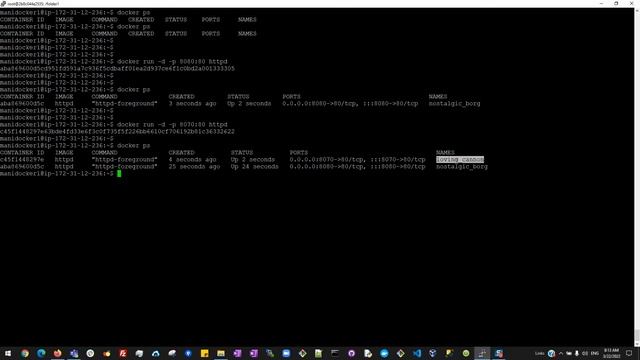Click the text "3 seconds ago"

192,104
